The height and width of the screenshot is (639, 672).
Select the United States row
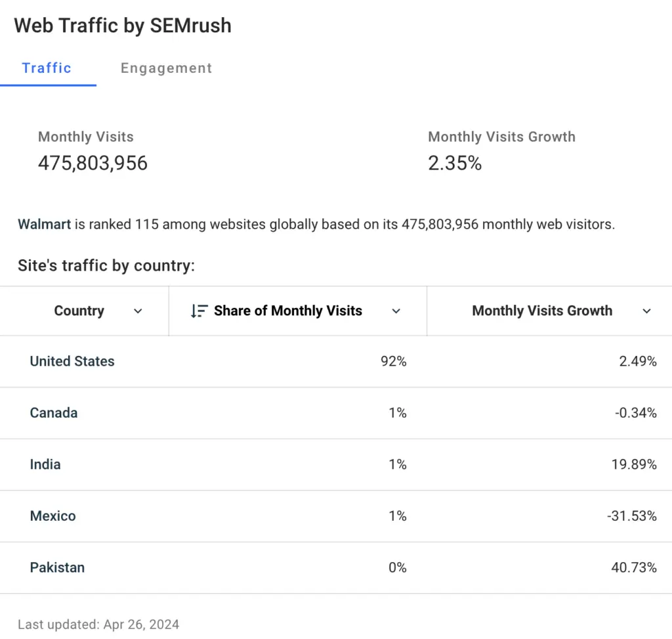[72, 361]
